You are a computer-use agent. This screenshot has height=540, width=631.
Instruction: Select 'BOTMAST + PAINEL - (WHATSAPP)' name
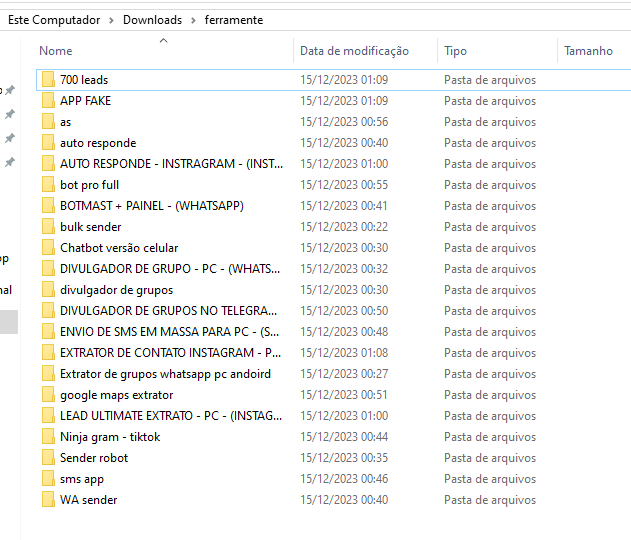[x=152, y=206]
